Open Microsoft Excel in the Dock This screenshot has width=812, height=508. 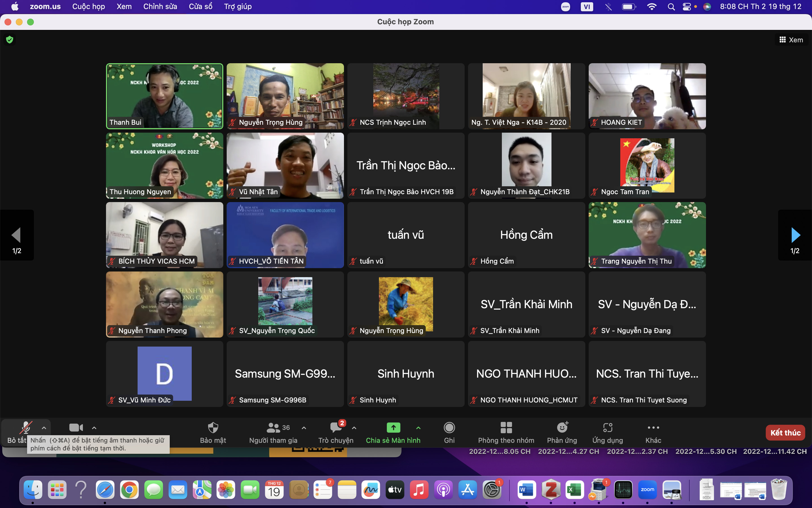(x=574, y=490)
